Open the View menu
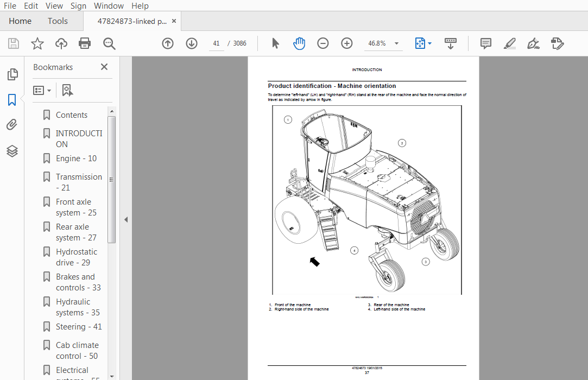The height and width of the screenshot is (380, 588). tap(54, 5)
